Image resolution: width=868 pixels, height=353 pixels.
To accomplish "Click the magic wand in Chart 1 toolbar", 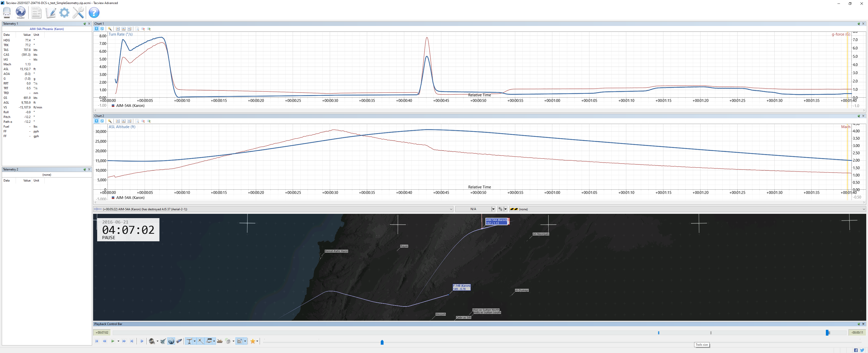I will (110, 29).
